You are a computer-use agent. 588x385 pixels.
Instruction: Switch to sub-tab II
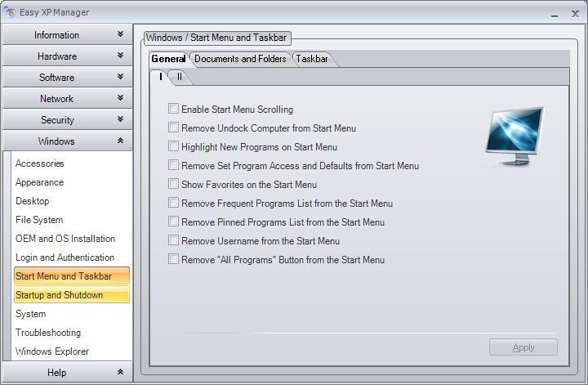(179, 77)
